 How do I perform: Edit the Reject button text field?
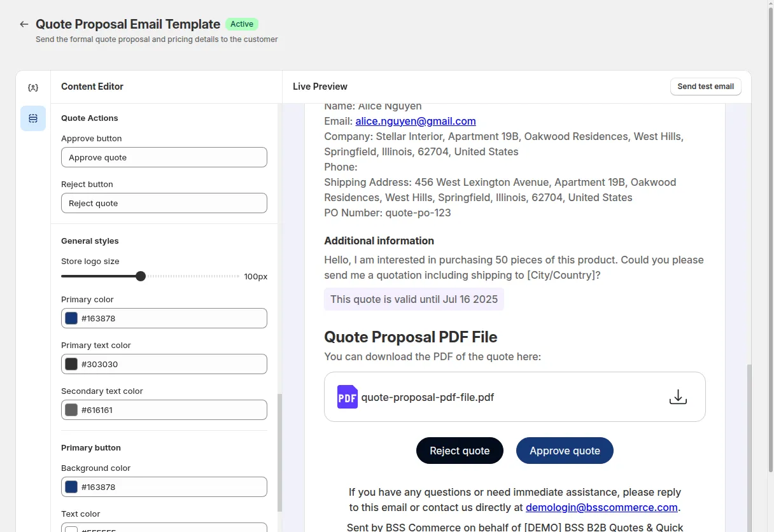pyautogui.click(x=164, y=203)
